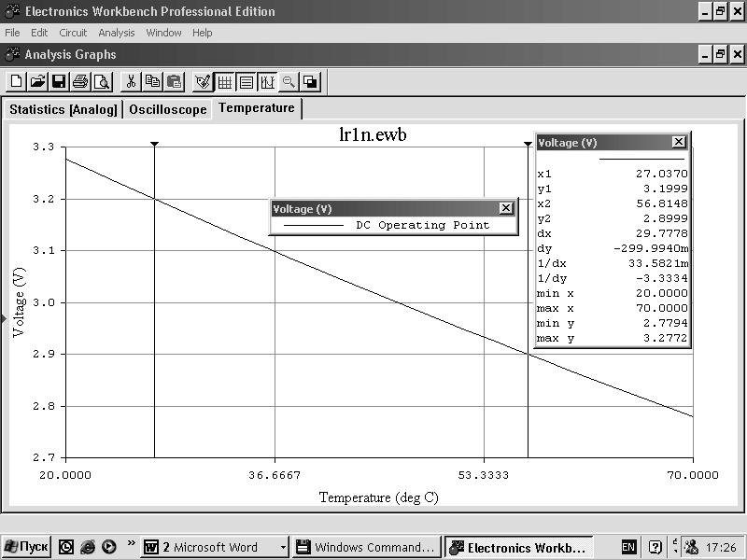This screenshot has width=747, height=560.
Task: Click the min x value 20.0000
Action: coord(662,293)
